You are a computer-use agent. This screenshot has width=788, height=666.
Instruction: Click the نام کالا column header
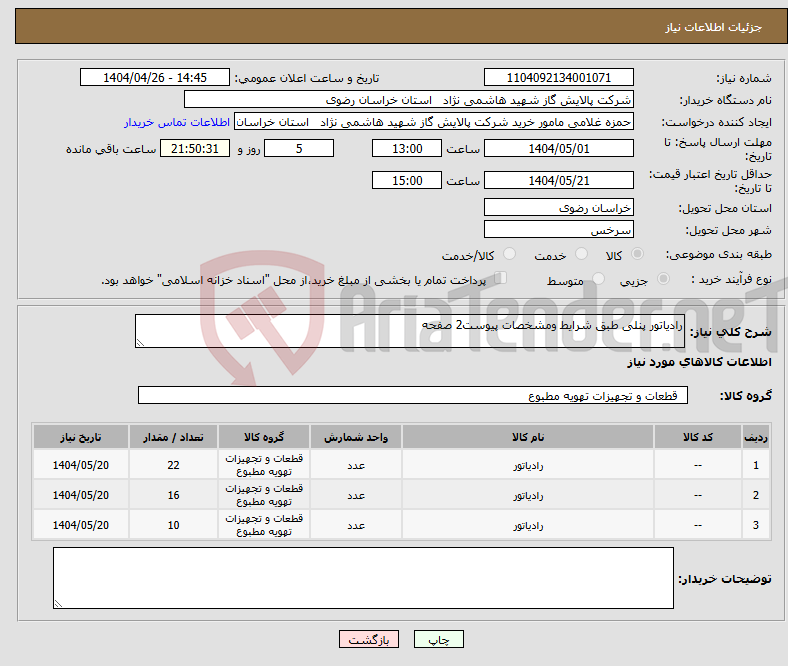click(527, 437)
